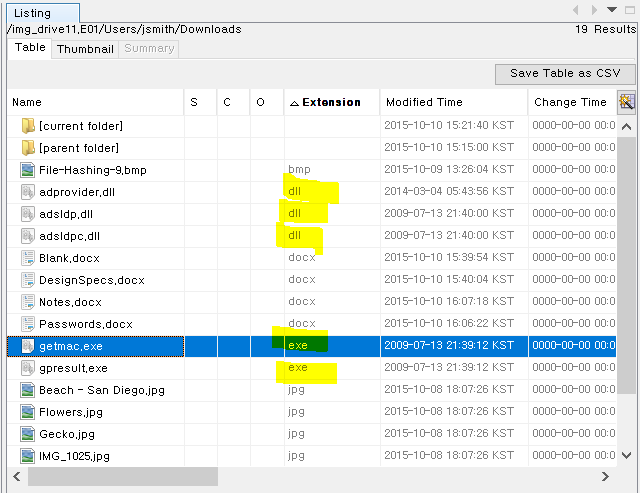Select the Notes.docx file name
This screenshot has width=640, height=493.
pyautogui.click(x=70, y=302)
